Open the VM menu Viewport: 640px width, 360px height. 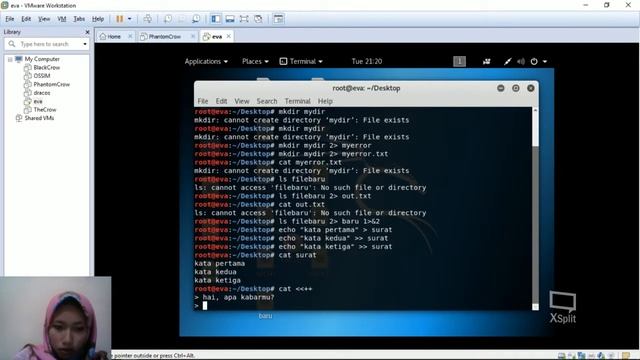pyautogui.click(x=62, y=19)
